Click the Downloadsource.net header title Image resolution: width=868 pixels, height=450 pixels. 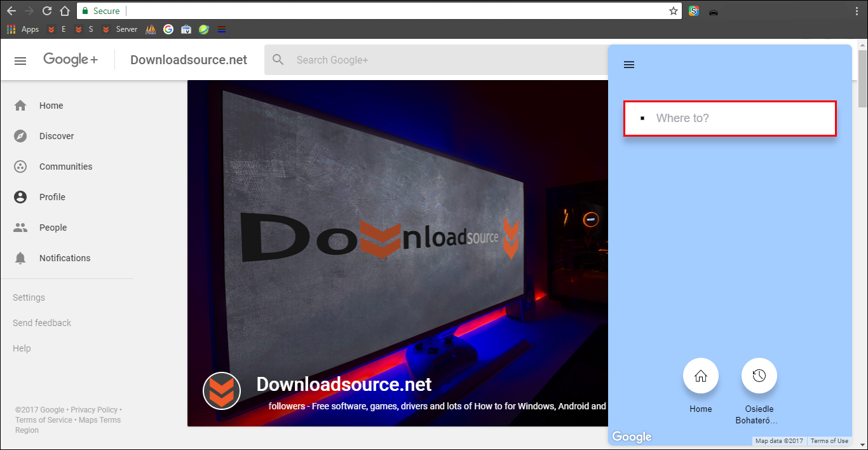189,60
